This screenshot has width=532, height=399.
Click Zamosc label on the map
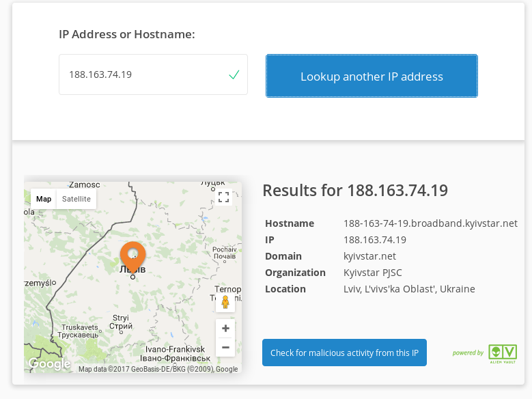85,184
